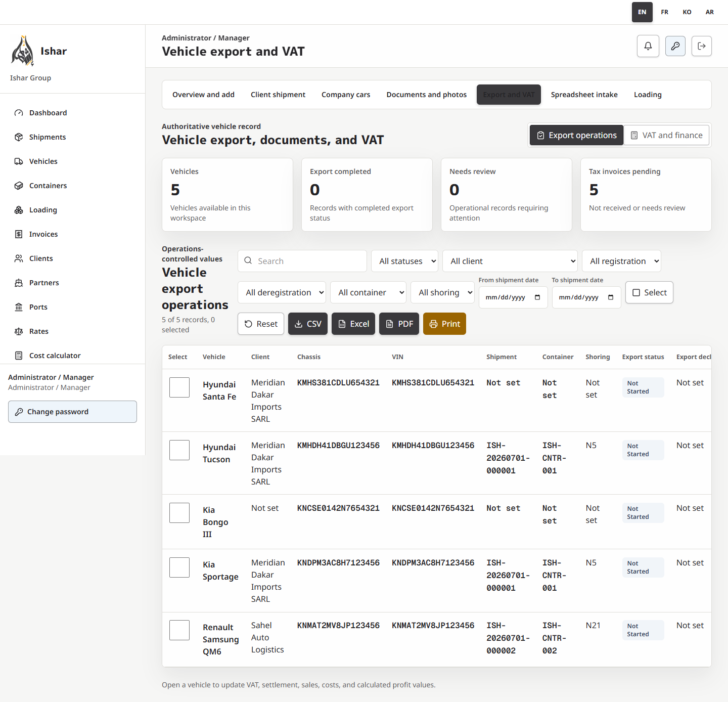
Task: Open the All client dropdown
Action: tap(510, 261)
